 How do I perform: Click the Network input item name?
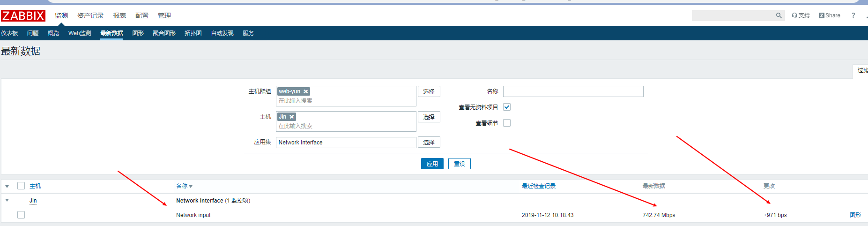click(193, 215)
